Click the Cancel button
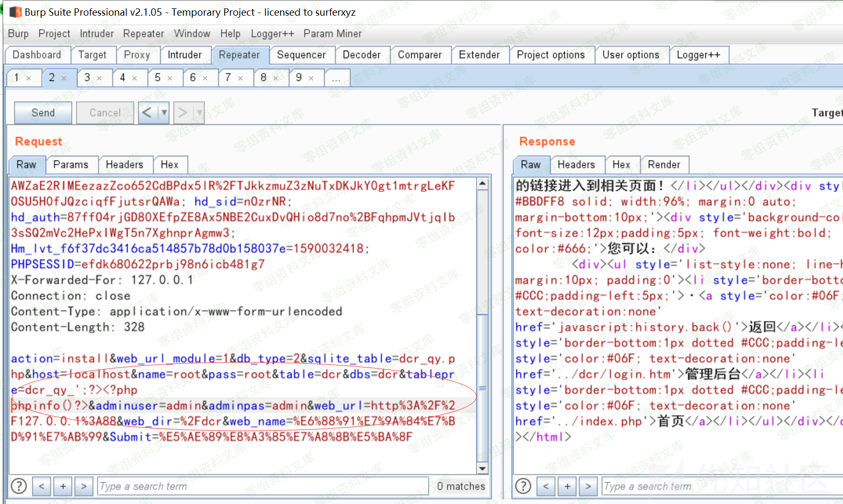The image size is (843, 504). point(105,112)
